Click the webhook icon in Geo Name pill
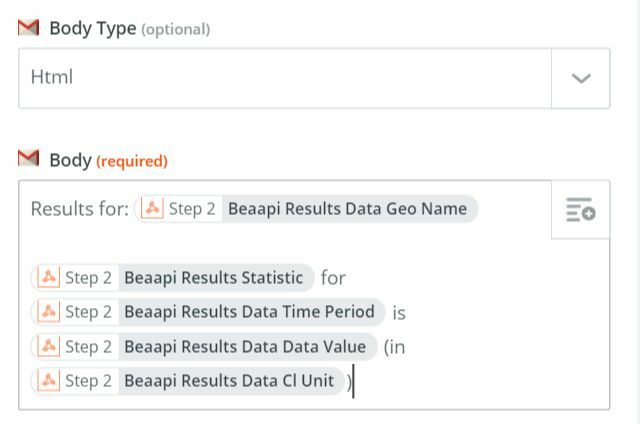This screenshot has width=640, height=424. (152, 209)
